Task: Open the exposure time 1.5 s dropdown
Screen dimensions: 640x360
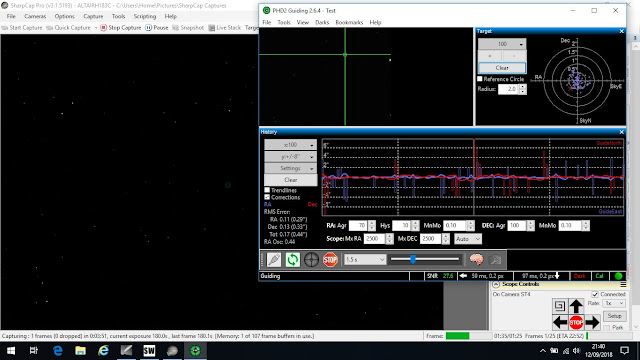Action: click(365, 260)
